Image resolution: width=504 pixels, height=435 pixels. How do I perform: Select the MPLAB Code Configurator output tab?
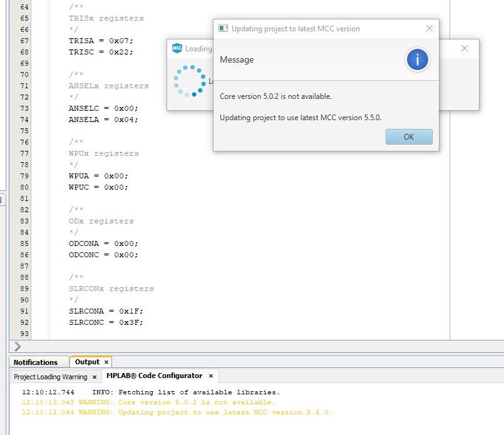click(154, 376)
